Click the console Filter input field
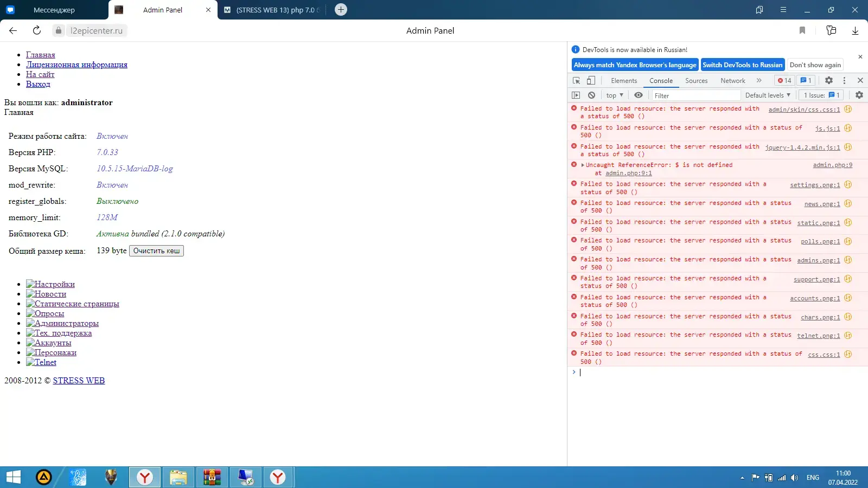 pos(695,95)
